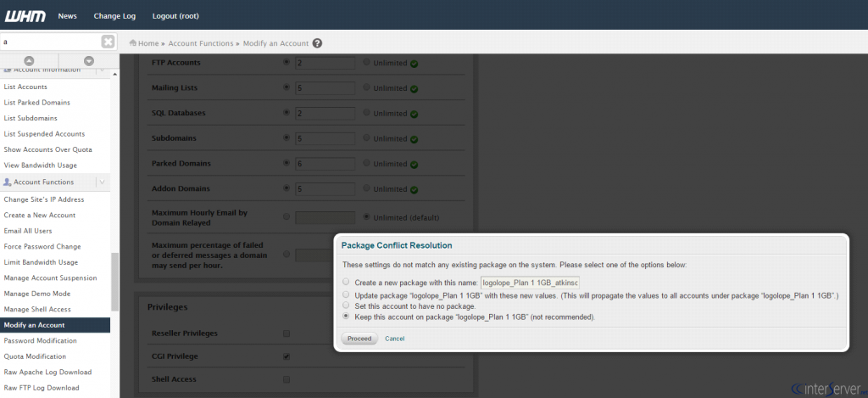Open help via the question mark icon
Image resolution: width=868 pixels, height=398 pixels.
(x=317, y=43)
